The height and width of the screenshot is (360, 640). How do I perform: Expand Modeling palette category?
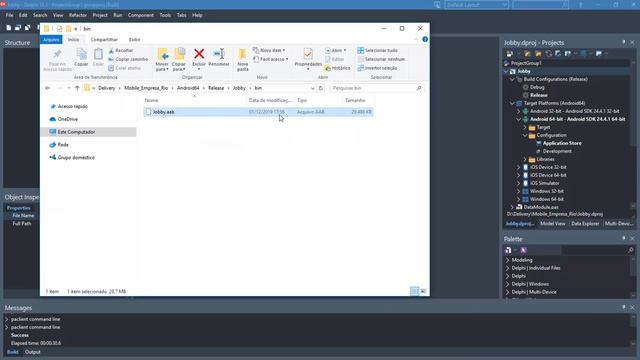point(507,260)
